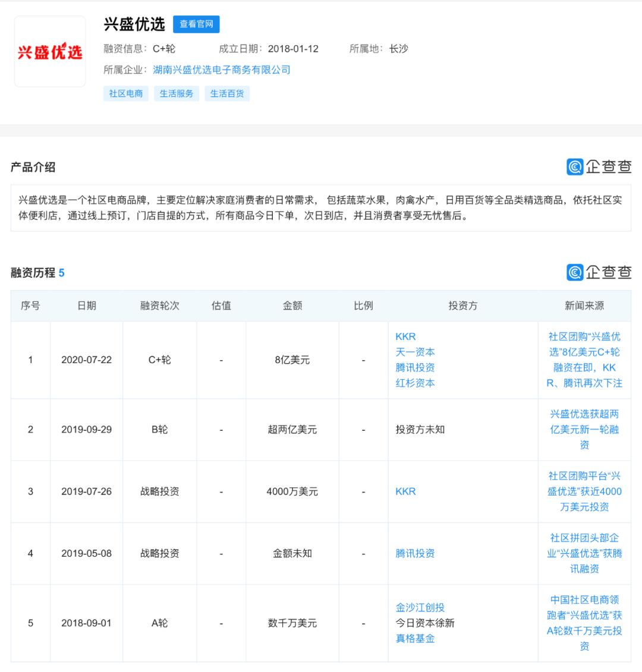Open the C+轮 news article about KKR and 腾讯
Viewport: 642px width, 672px height.
coord(583,359)
